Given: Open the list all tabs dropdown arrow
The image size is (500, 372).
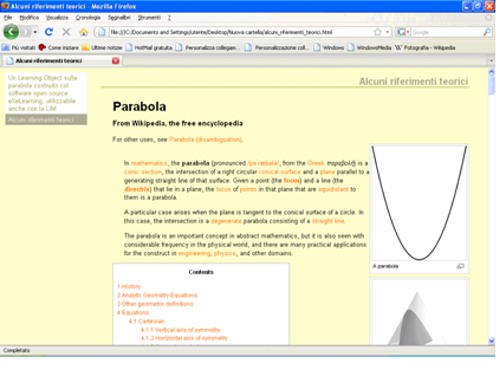Looking at the screenshot, I should click(491, 61).
